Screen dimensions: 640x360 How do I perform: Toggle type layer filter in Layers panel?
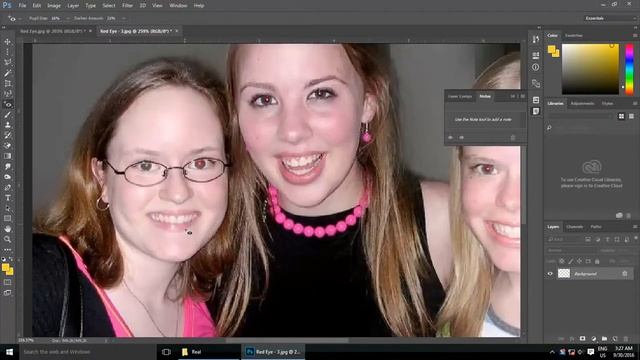click(607, 240)
